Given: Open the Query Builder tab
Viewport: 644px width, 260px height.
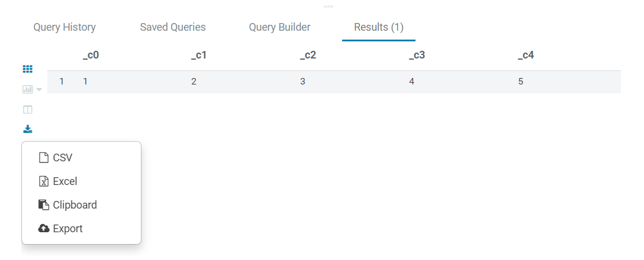Looking at the screenshot, I should pos(280,27).
